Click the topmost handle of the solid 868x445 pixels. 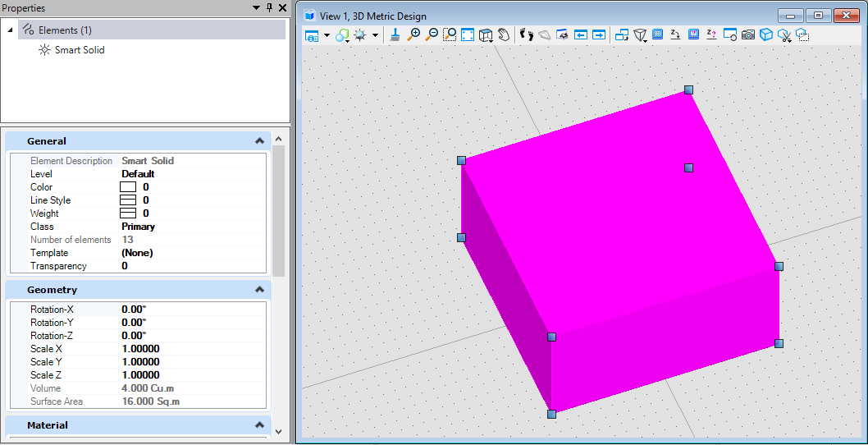tap(688, 89)
